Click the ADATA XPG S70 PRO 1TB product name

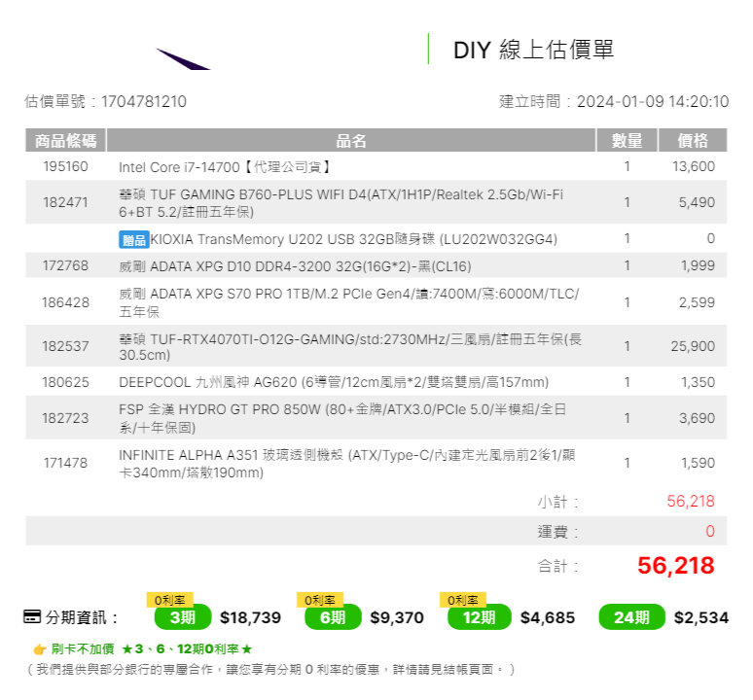349,302
